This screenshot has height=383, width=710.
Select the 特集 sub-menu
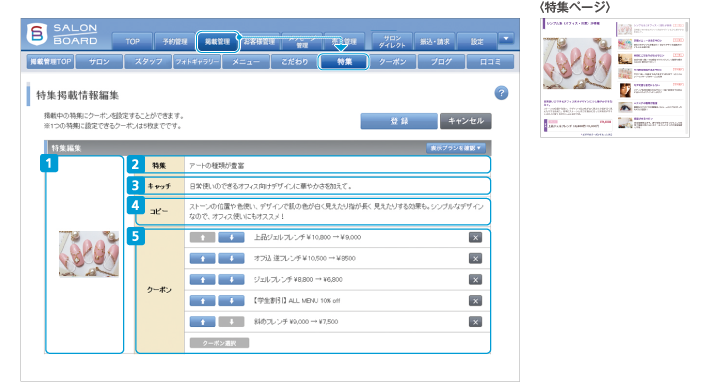coord(344,62)
